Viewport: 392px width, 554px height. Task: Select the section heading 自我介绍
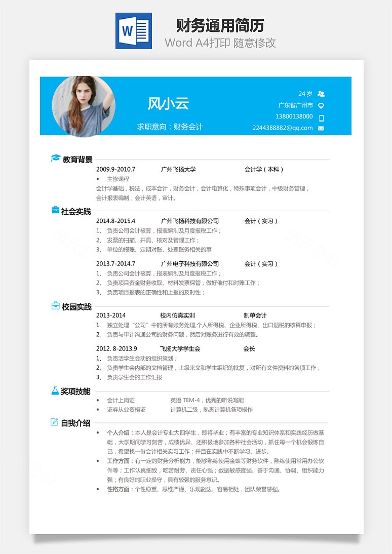[75, 423]
